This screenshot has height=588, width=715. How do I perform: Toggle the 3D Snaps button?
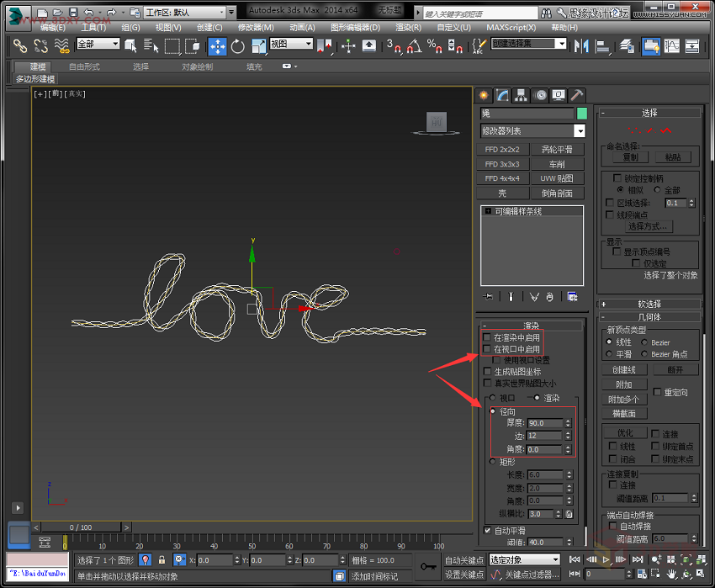394,46
